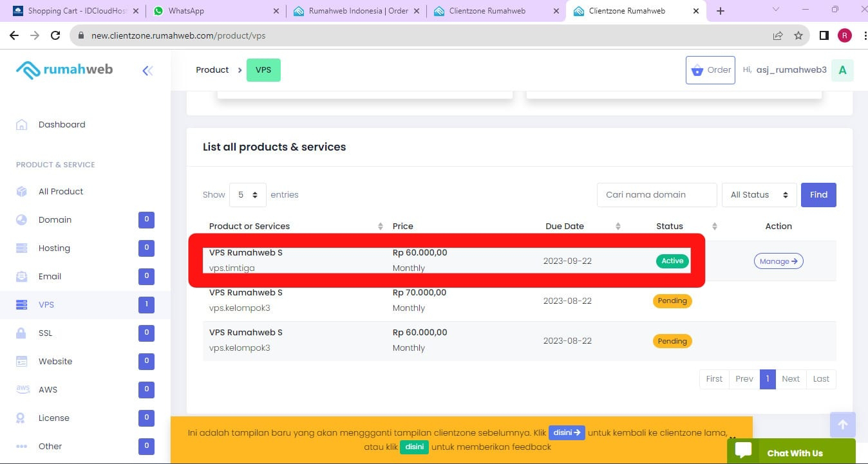Screen dimensions: 868x464
Task: Open VPS section in sidebar
Action: tap(46, 305)
